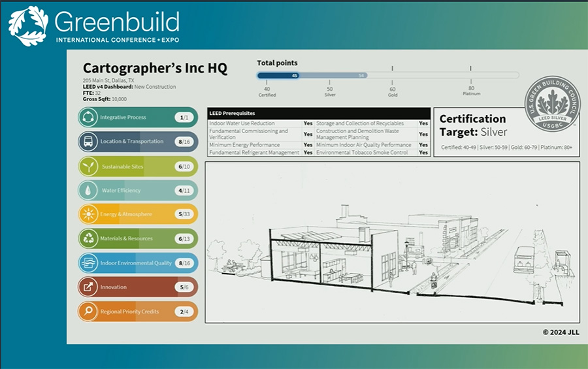
Task: Click the Certification Target Silver heading
Action: click(x=472, y=125)
